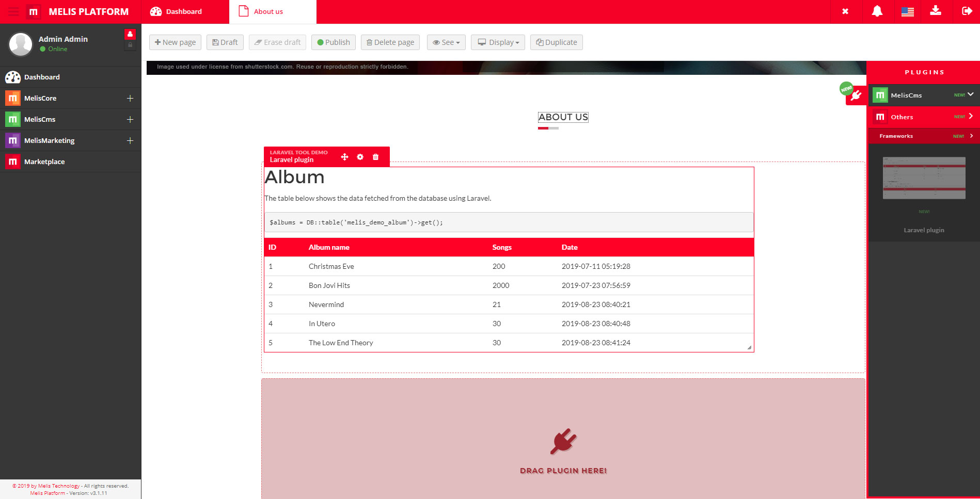The height and width of the screenshot is (499, 980).
Task: Open the Display dropdown
Action: pos(498,42)
